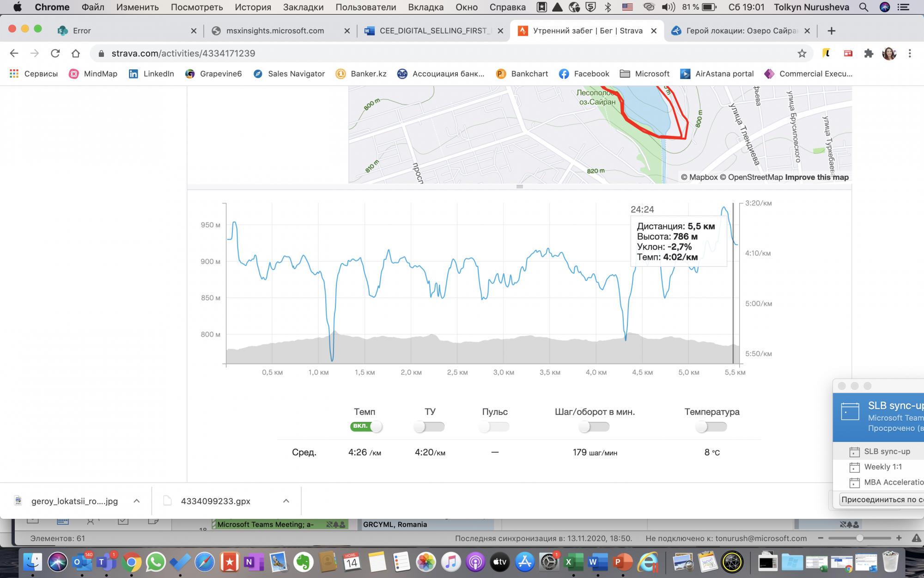Launch WhatsApp from the Dock

(156, 562)
